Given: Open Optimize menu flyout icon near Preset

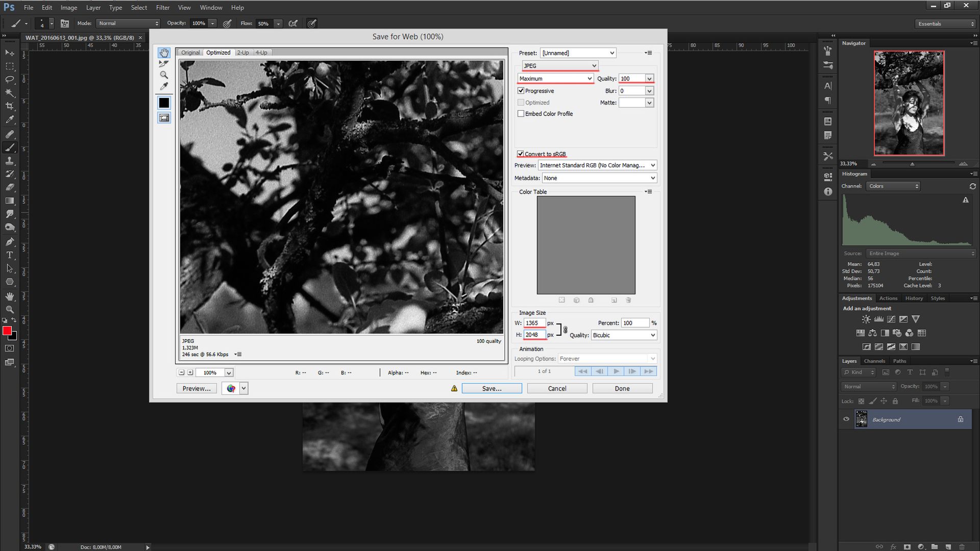Looking at the screenshot, I should pos(648,53).
